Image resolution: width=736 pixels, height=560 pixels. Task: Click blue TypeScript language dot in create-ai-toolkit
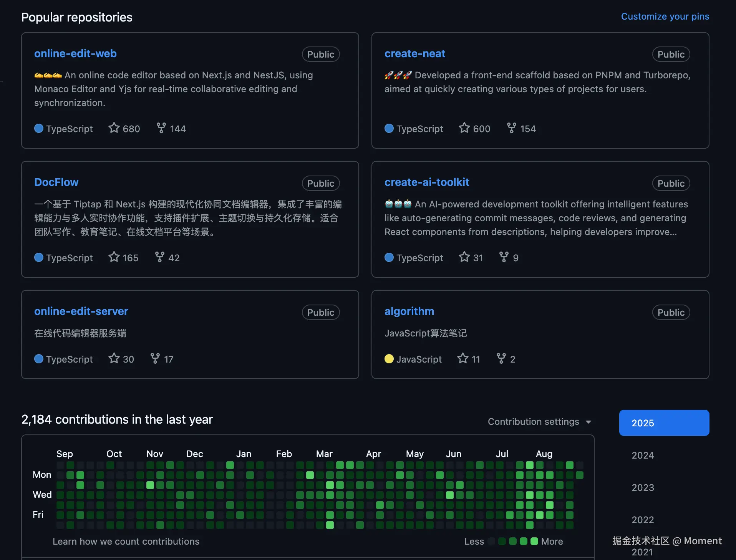tap(389, 257)
